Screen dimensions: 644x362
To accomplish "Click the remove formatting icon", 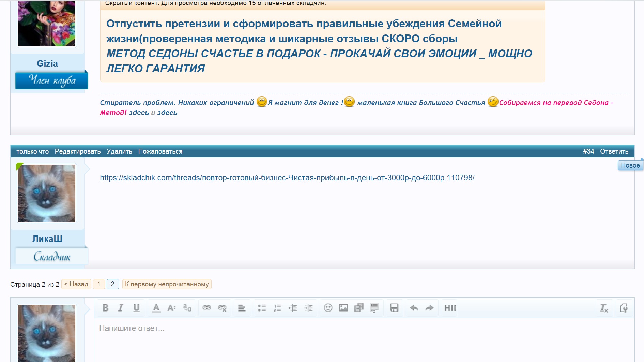I will click(604, 308).
